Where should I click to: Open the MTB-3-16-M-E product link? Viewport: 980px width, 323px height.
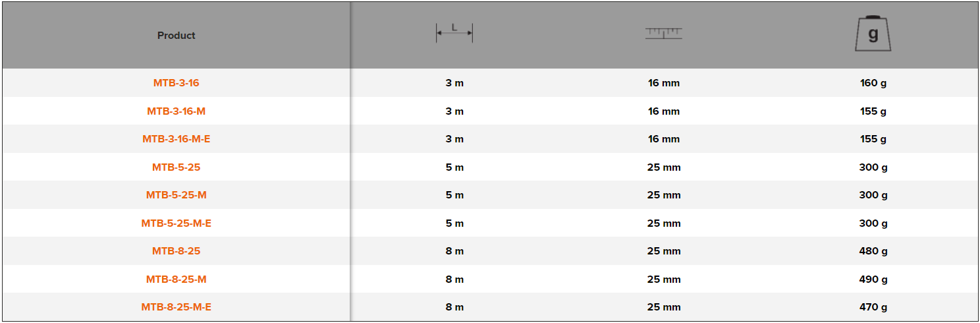(176, 139)
